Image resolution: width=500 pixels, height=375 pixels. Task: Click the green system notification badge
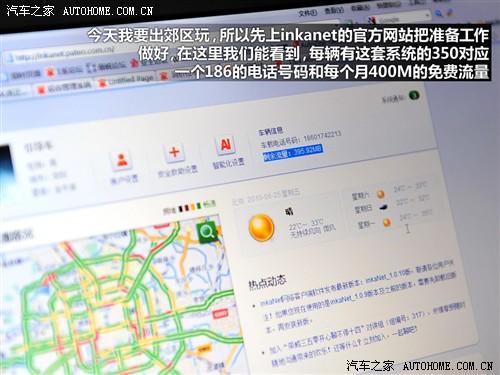[x=414, y=95]
